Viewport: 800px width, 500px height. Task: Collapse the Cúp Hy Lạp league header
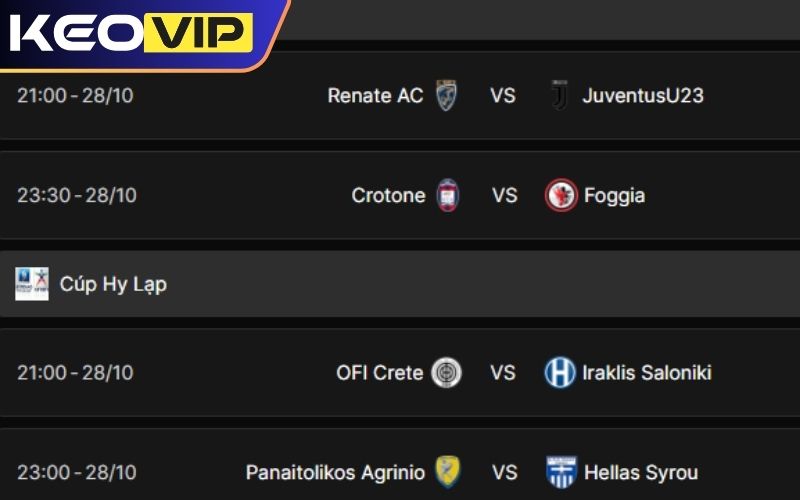[400, 284]
